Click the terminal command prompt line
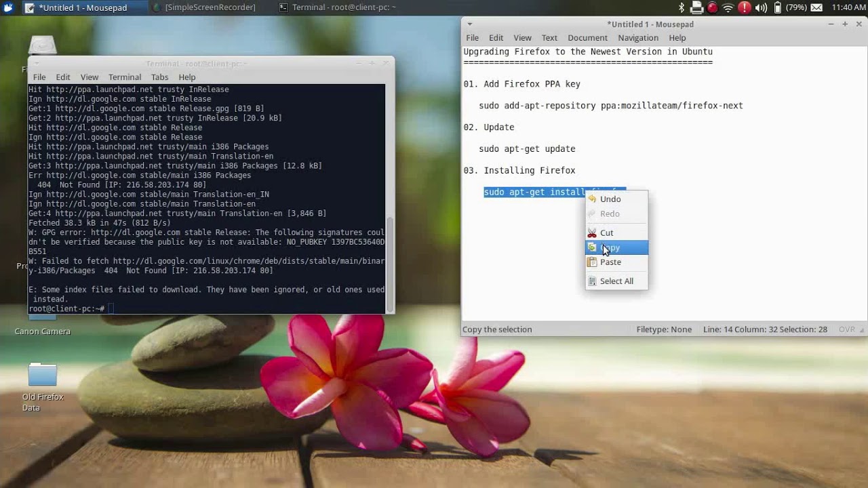This screenshot has width=868, height=488. pyautogui.click(x=207, y=309)
